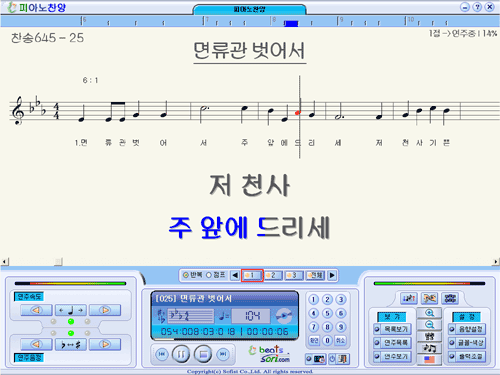Click the key signature staff display
500x375 pixels.
coord(191,315)
